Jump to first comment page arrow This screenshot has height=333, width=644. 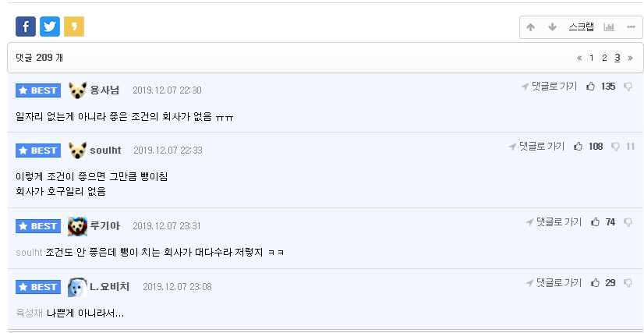pyautogui.click(x=579, y=58)
